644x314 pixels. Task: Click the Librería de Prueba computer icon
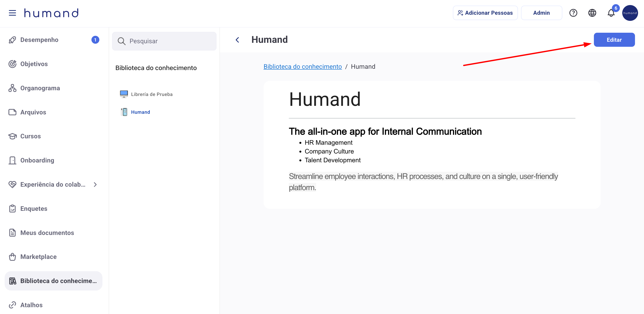[x=124, y=94]
